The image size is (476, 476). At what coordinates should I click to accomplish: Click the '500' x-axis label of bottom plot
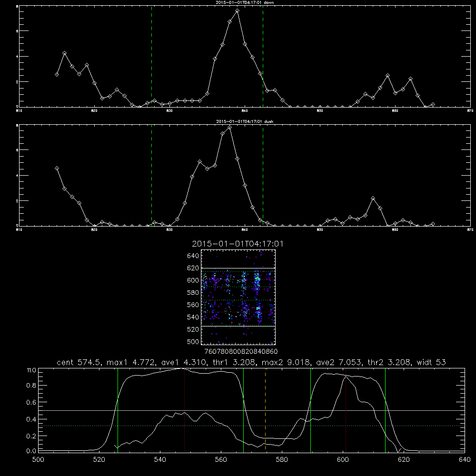coord(38,460)
